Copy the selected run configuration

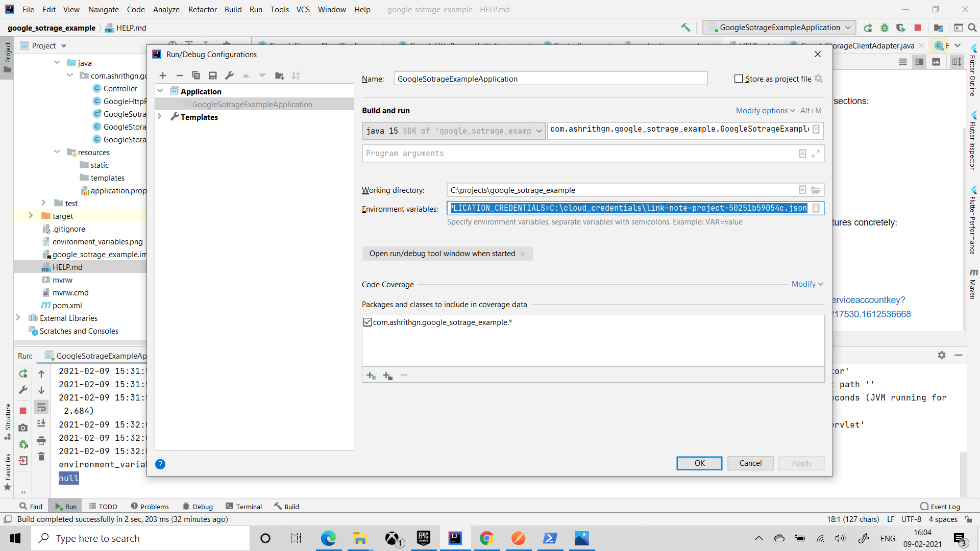point(196,76)
